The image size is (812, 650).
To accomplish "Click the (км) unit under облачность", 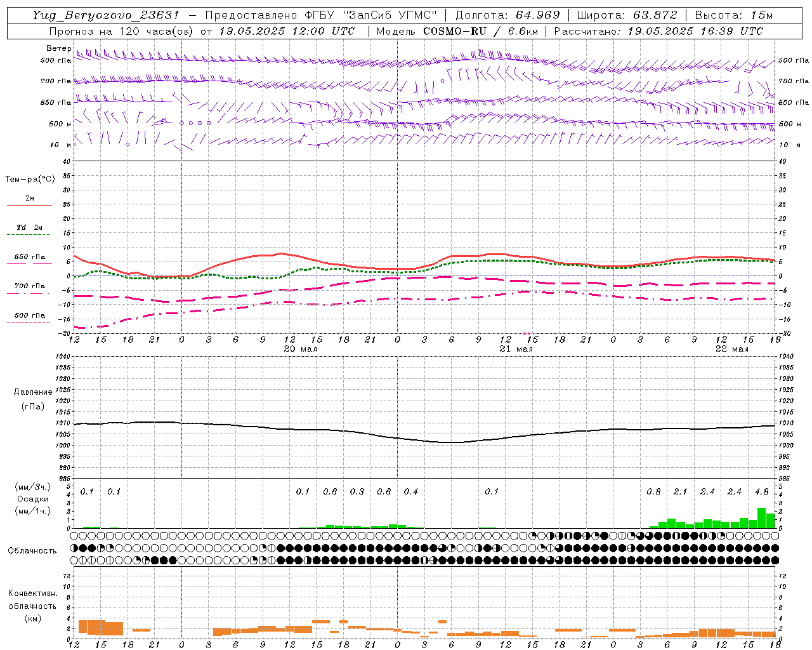I will (33, 618).
